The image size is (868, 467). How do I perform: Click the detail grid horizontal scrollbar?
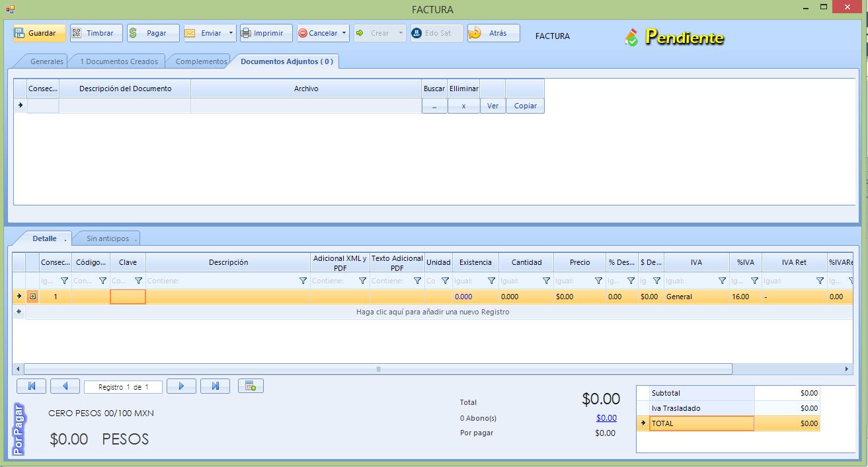click(x=378, y=369)
